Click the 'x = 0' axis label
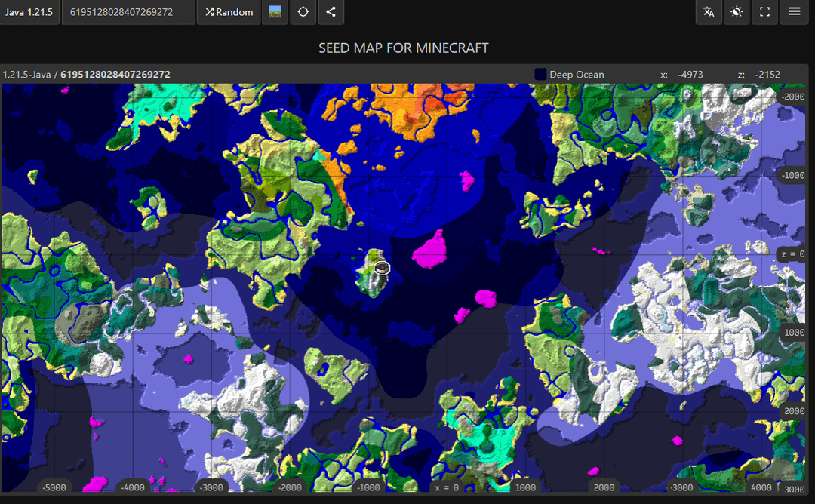Image resolution: width=815 pixels, height=504 pixels. [446, 487]
